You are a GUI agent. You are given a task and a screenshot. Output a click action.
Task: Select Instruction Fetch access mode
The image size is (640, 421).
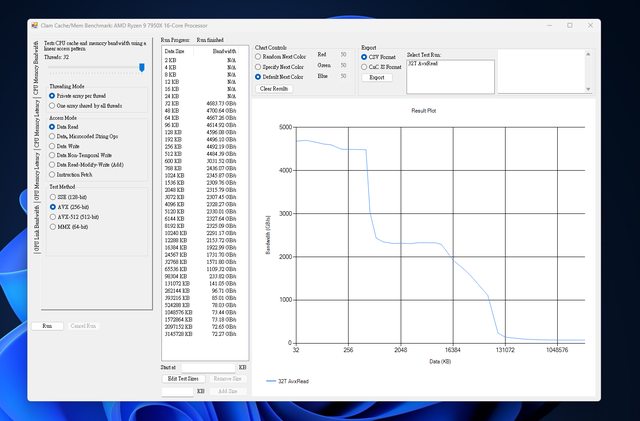click(52, 174)
